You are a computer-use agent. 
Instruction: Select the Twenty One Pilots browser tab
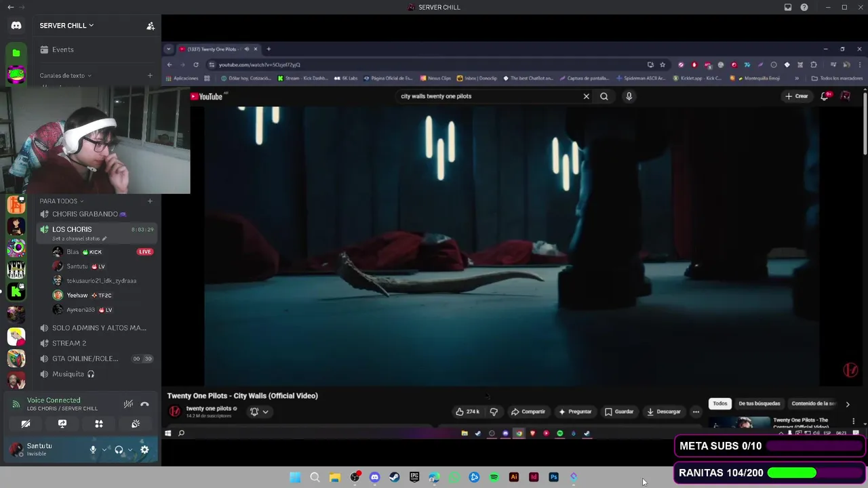click(218, 49)
